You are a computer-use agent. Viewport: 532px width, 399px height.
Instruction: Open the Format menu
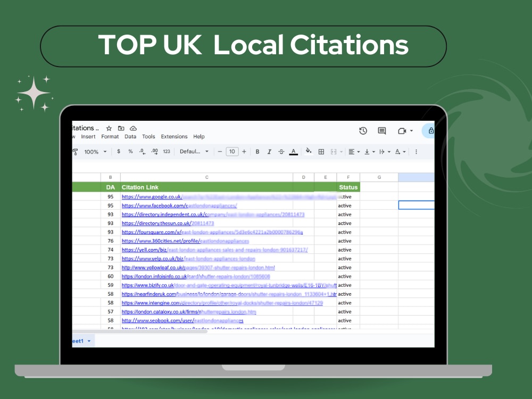coord(110,136)
